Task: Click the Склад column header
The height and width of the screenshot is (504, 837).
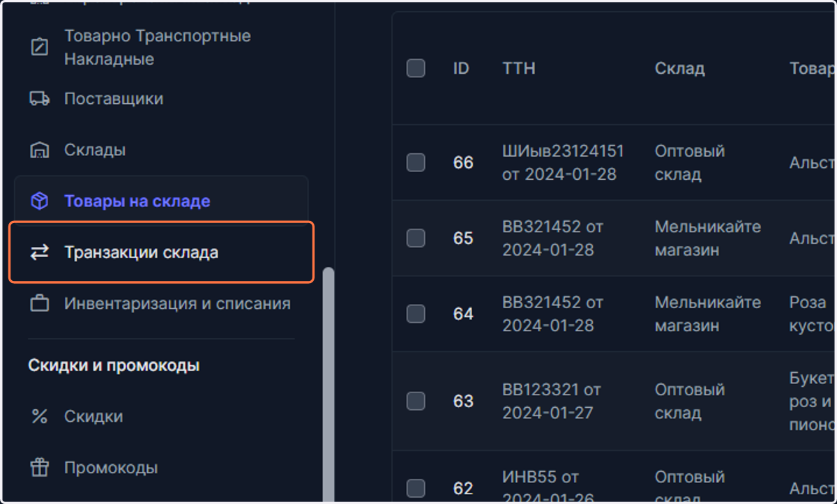Action: [x=680, y=68]
